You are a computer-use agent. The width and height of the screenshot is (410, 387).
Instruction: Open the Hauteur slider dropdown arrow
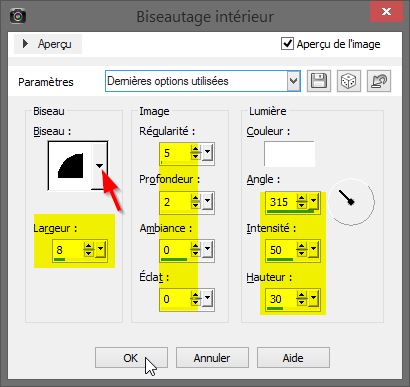[313, 298]
